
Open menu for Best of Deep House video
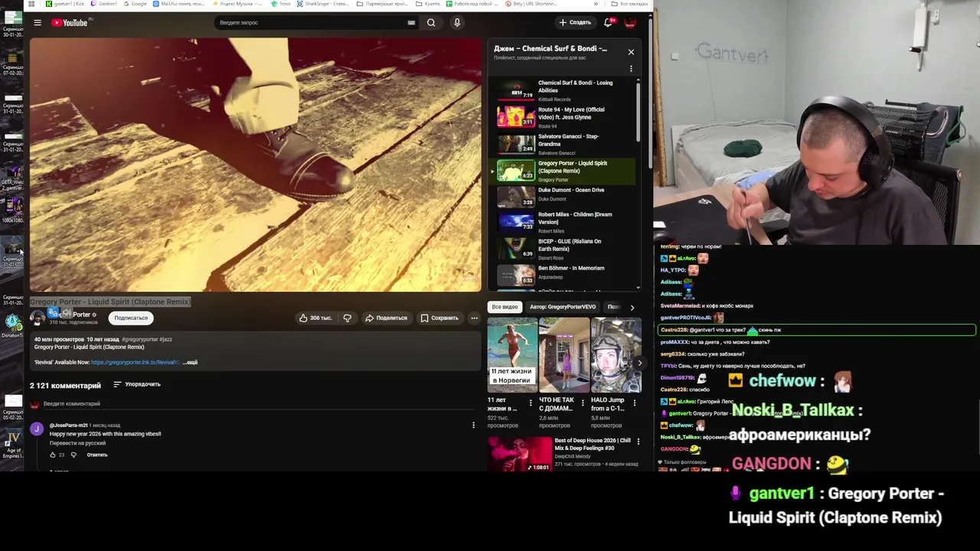tap(638, 442)
